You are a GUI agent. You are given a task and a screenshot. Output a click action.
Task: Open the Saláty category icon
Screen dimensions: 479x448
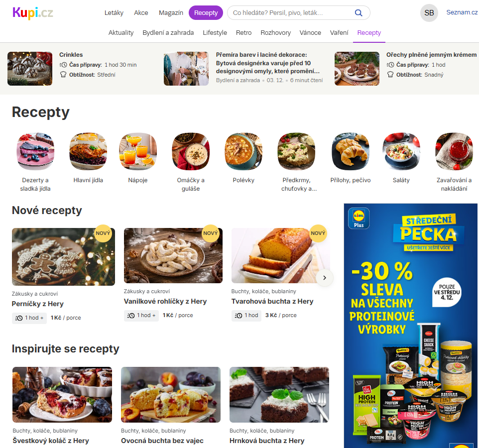(x=401, y=151)
